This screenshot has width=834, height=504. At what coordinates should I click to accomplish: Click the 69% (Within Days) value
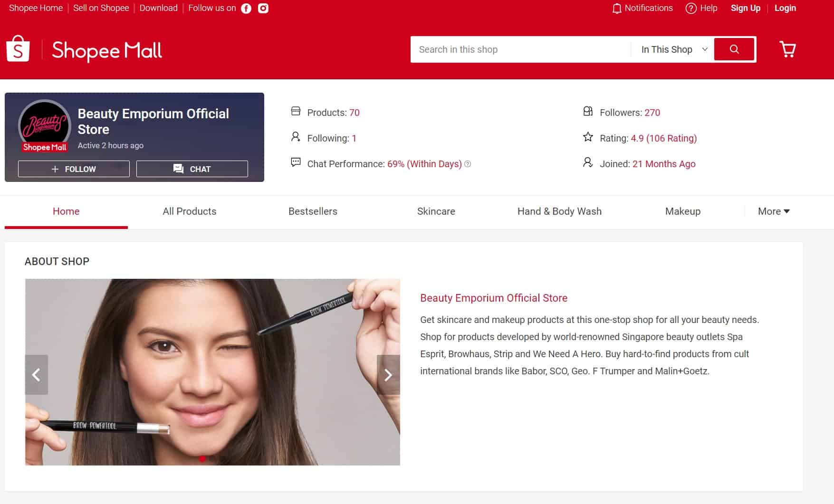[424, 164]
